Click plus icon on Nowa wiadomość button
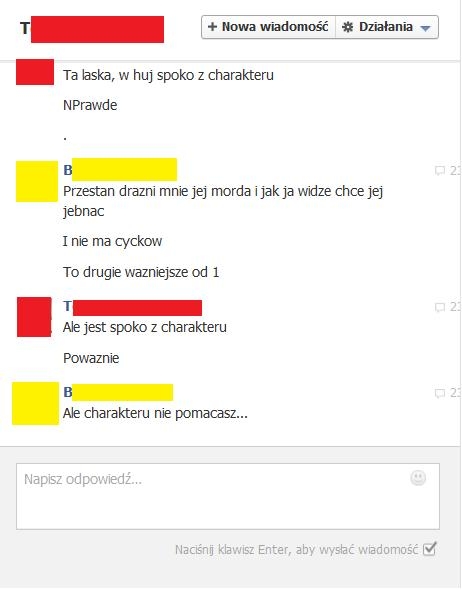Image resolution: width=462 pixels, height=590 pixels. pos(212,27)
